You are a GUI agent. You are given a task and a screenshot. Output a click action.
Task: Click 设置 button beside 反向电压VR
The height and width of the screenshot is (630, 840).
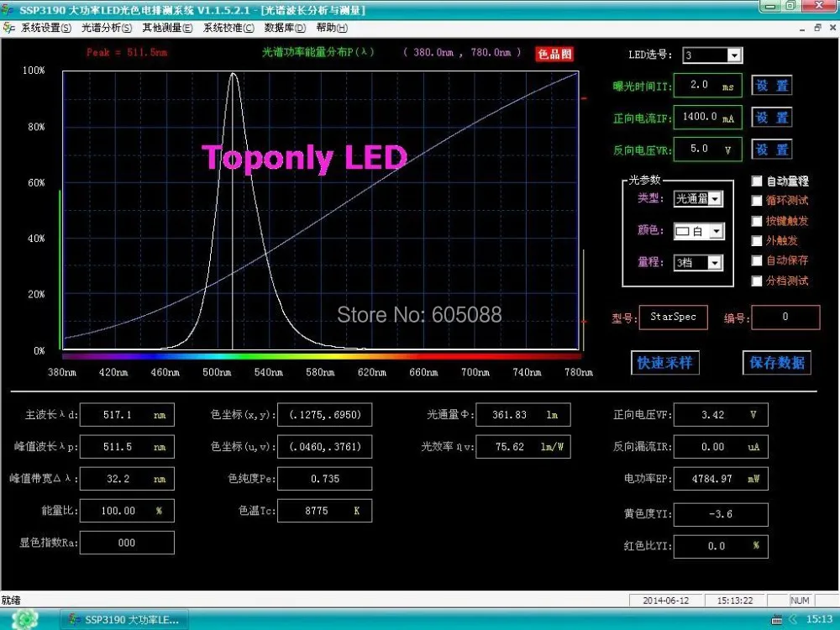click(x=772, y=150)
